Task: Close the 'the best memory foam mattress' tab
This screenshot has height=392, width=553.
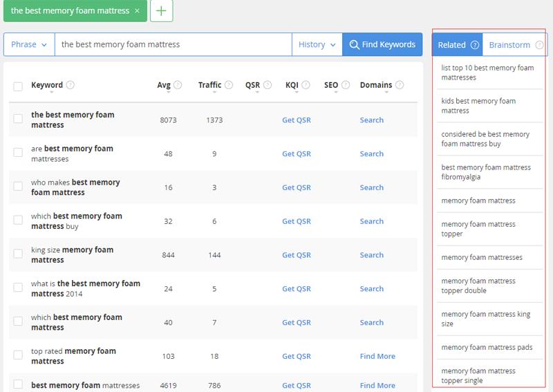Action: pyautogui.click(x=137, y=11)
